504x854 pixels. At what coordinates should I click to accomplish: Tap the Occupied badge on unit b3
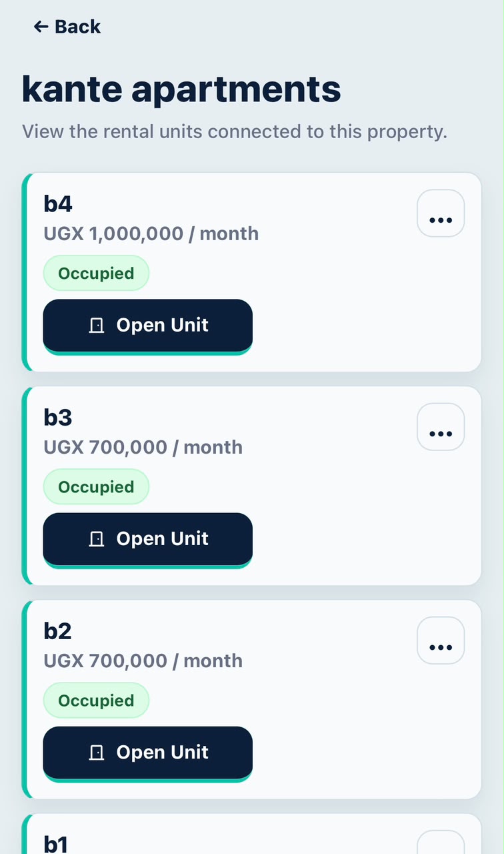[x=96, y=487]
